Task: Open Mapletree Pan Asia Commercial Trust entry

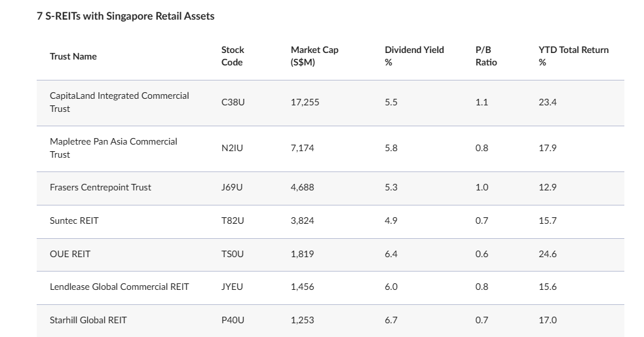Action: [113, 148]
